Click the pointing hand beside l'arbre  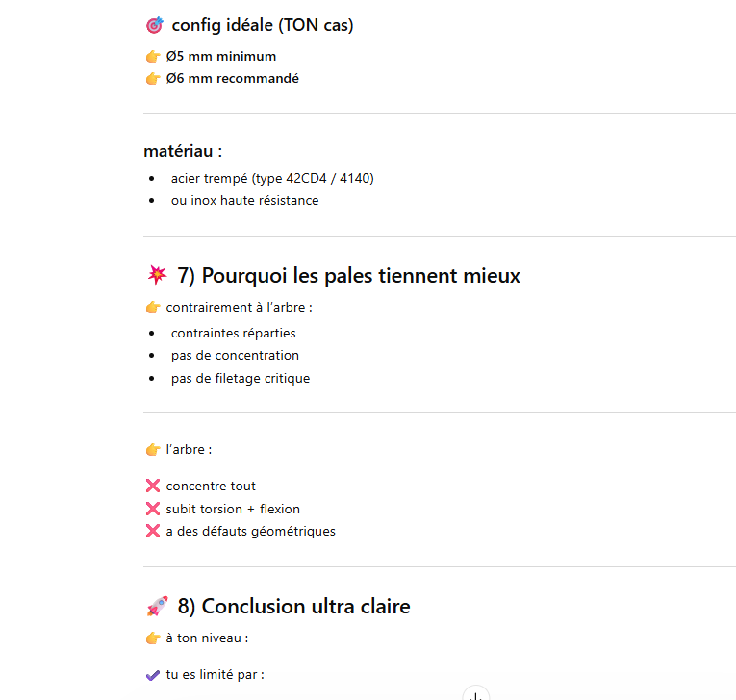(x=152, y=449)
